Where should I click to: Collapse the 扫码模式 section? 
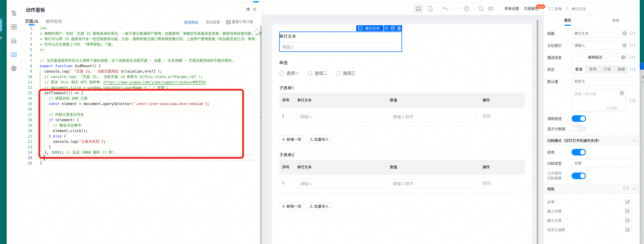click(x=634, y=140)
